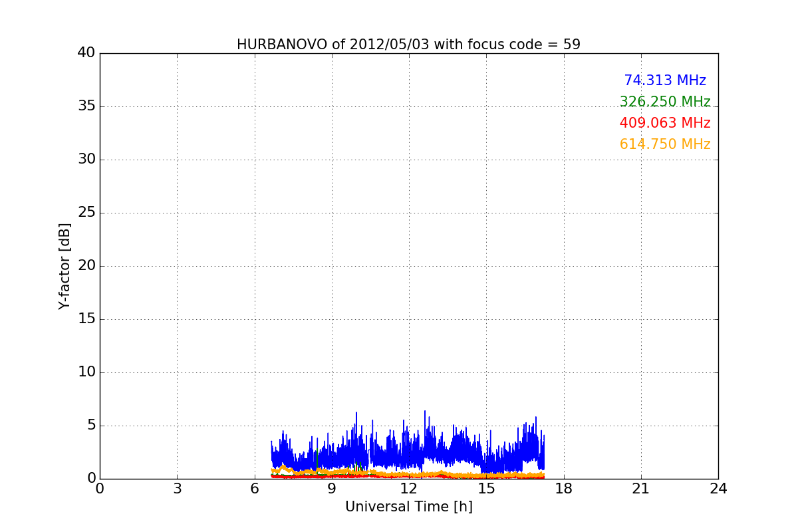
Task: Select the blue 74.313 MHz legend label
Action: [x=665, y=80]
